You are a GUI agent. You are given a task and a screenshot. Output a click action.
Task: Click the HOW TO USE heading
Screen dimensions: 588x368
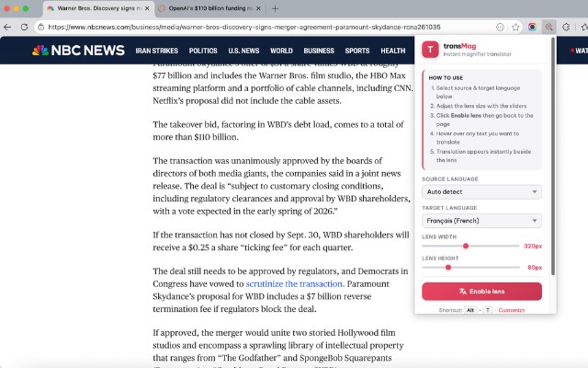click(446, 77)
